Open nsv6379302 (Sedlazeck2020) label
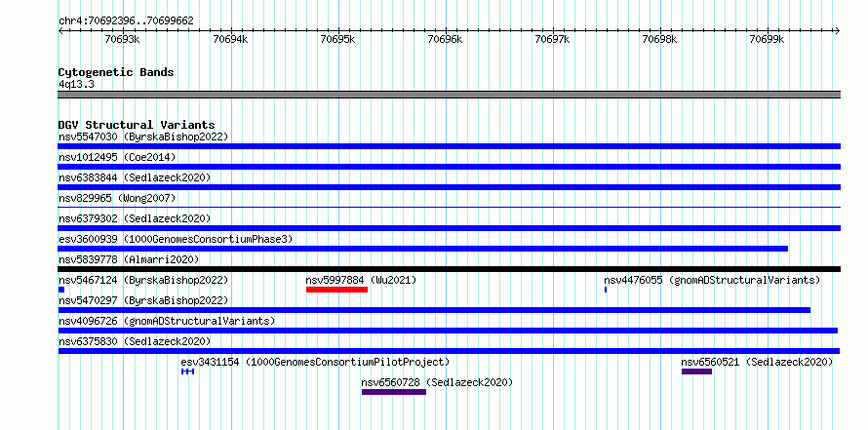868x430 pixels. click(135, 218)
